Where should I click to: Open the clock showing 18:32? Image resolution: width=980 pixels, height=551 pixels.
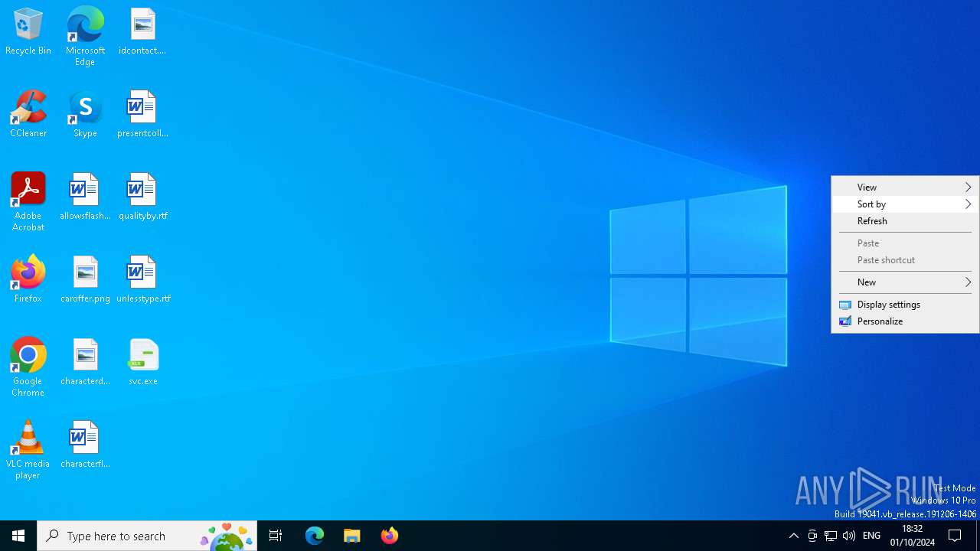(x=913, y=536)
